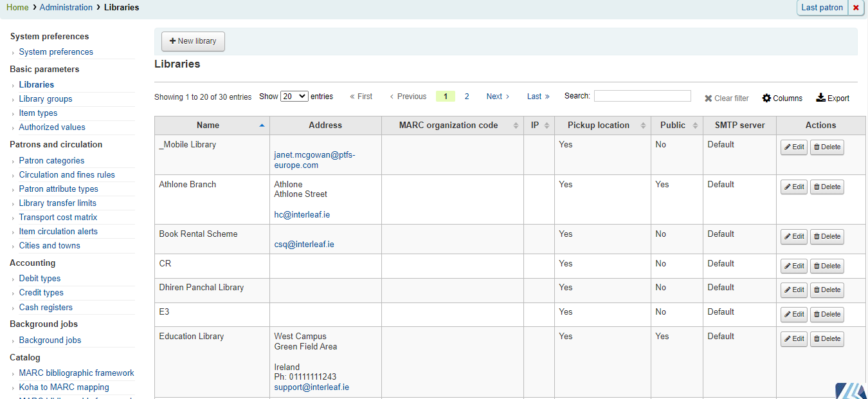Open Transport cost matrix

pyautogui.click(x=58, y=218)
